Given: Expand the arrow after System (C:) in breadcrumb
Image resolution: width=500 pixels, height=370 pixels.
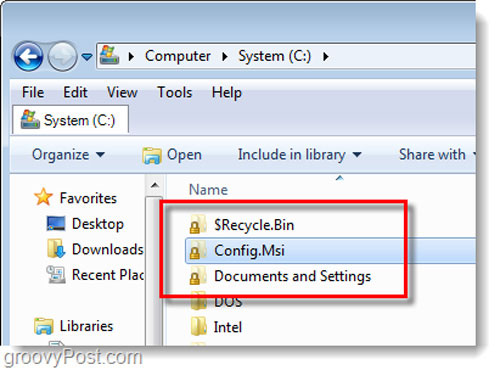Looking at the screenshot, I should pos(326,57).
